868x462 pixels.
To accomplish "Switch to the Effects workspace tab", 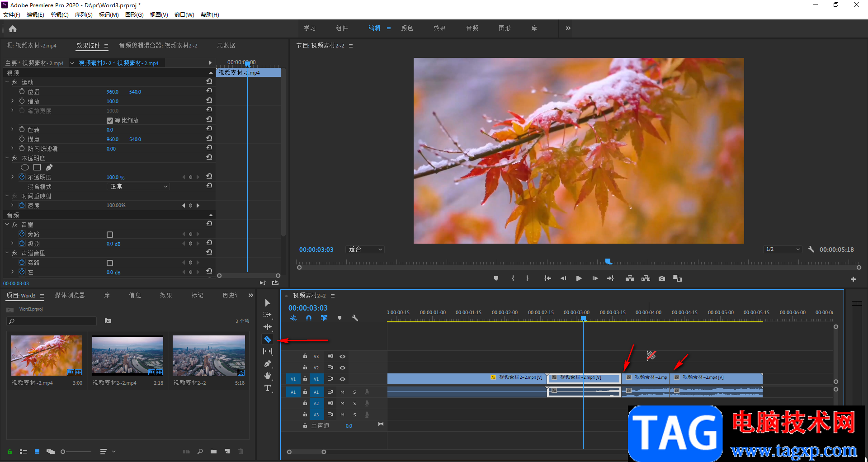I will (x=439, y=28).
